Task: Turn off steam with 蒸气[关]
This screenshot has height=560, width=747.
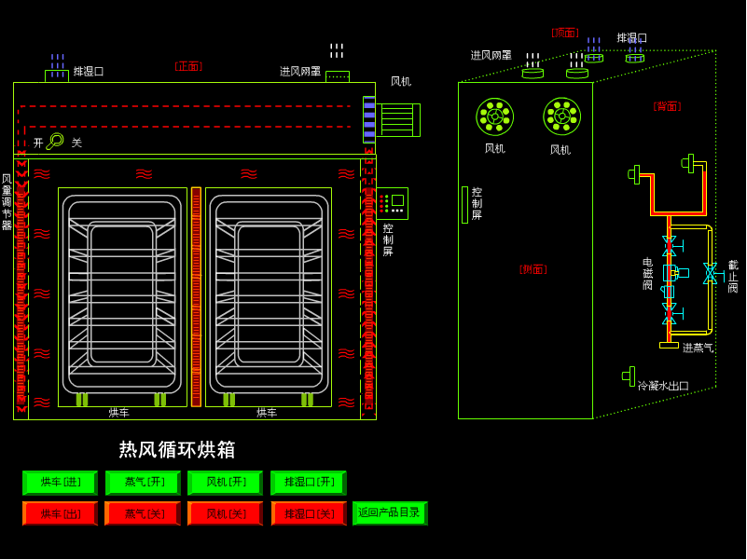Action: point(143,513)
